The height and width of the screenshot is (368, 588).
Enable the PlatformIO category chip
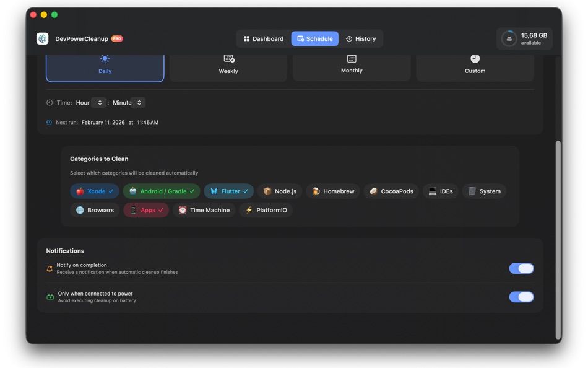pos(266,210)
